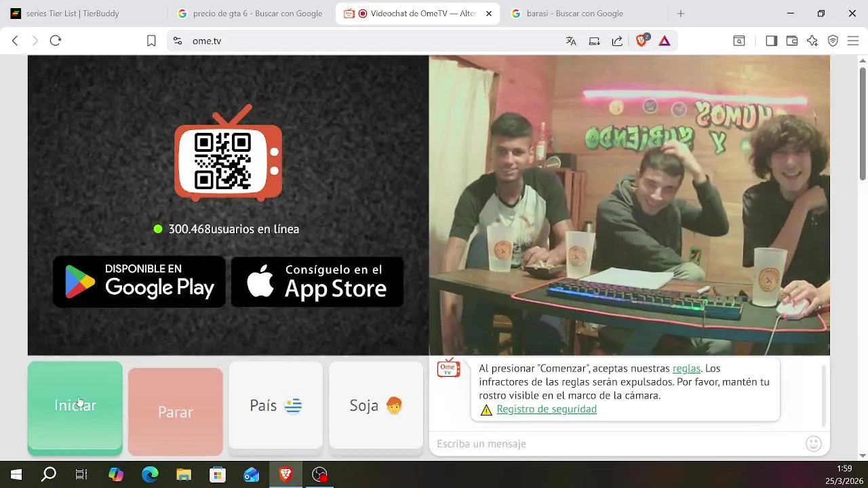Screen dimensions: 868x488
Task: Focus the Escriba un mensaje field
Action: 617,444
